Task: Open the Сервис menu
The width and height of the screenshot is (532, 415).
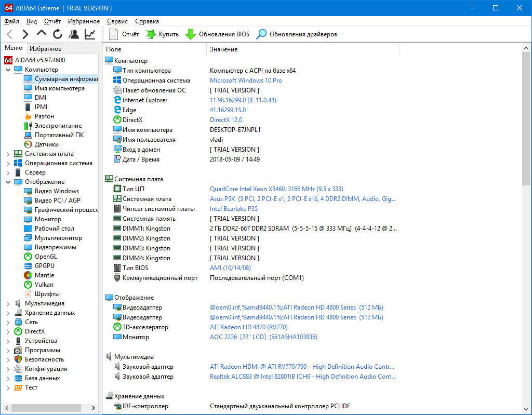Action: pyautogui.click(x=117, y=21)
